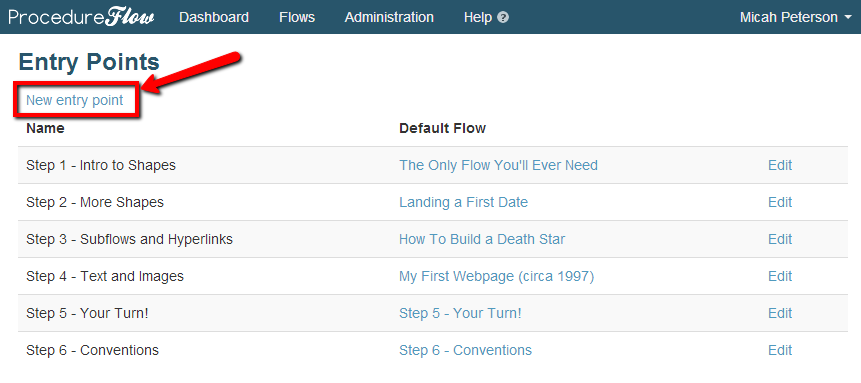
Task: Go to the Flows menu
Action: tap(297, 18)
